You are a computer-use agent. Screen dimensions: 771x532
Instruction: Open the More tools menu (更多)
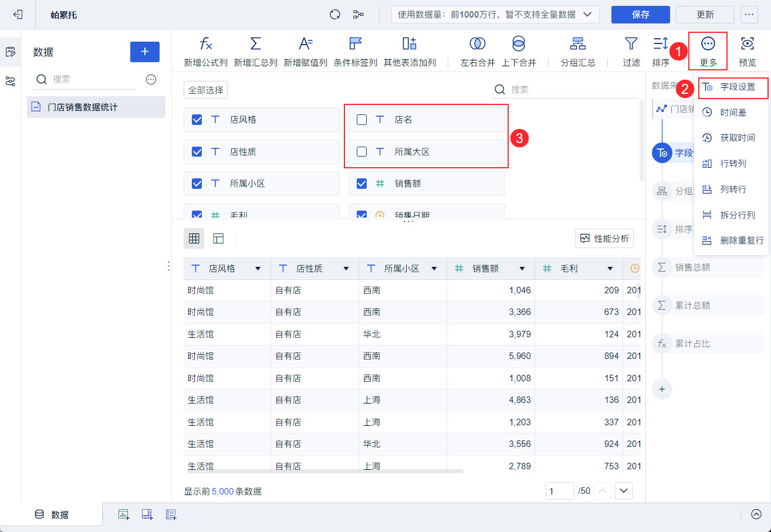pyautogui.click(x=708, y=52)
